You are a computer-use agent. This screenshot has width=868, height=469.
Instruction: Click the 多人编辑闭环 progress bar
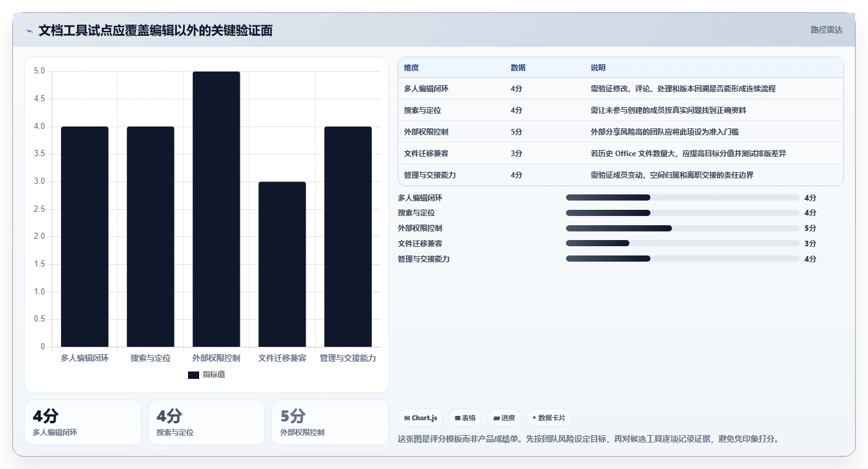[682, 197]
